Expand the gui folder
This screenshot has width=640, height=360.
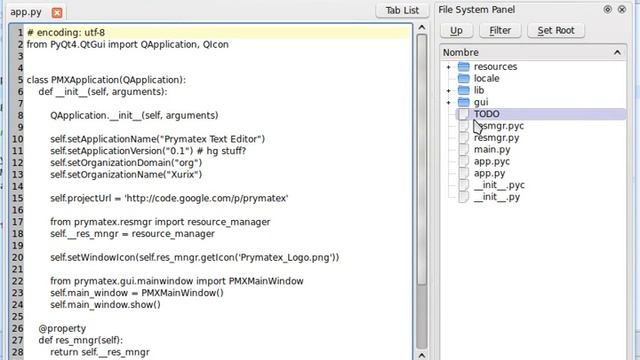(x=449, y=102)
